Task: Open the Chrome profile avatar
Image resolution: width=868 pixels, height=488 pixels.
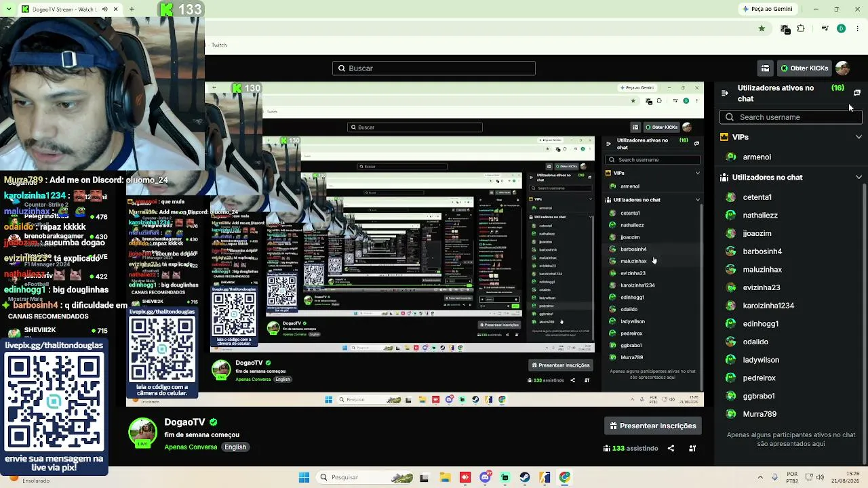Action: click(x=841, y=28)
